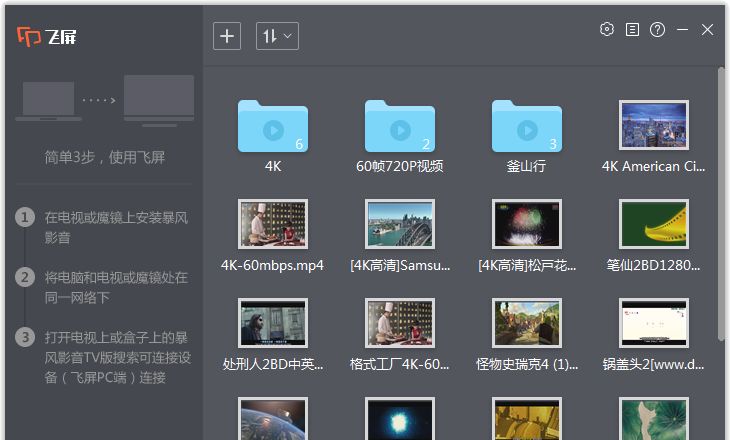Click the laptop-to-TV connection illustration

tap(105, 101)
